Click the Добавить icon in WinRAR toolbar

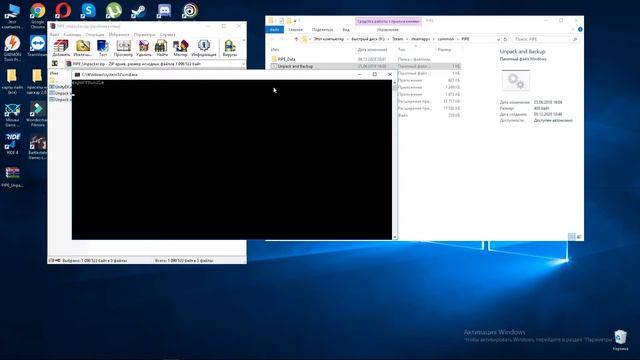point(61,47)
